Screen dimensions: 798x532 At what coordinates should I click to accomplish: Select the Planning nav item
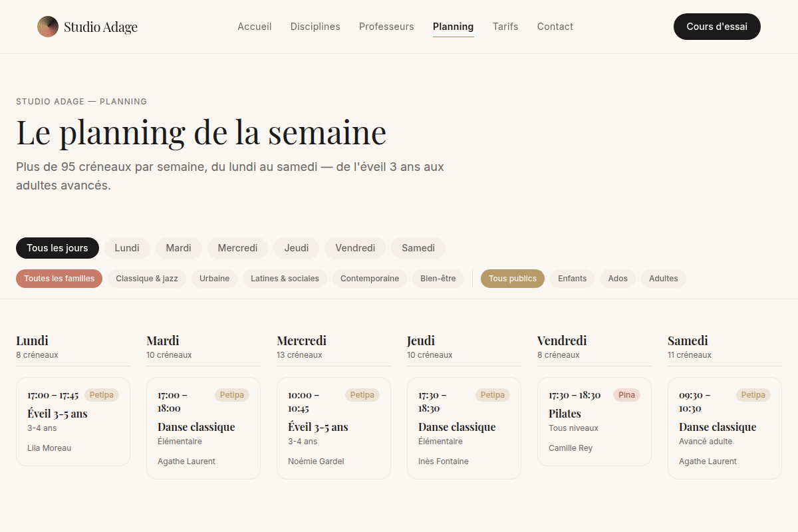(454, 27)
